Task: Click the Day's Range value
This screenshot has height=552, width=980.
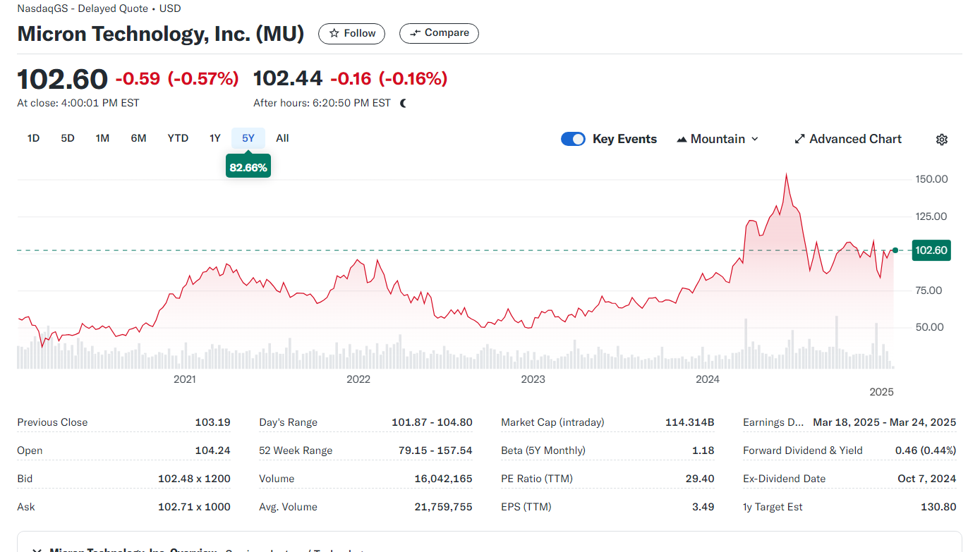Action: (x=432, y=422)
